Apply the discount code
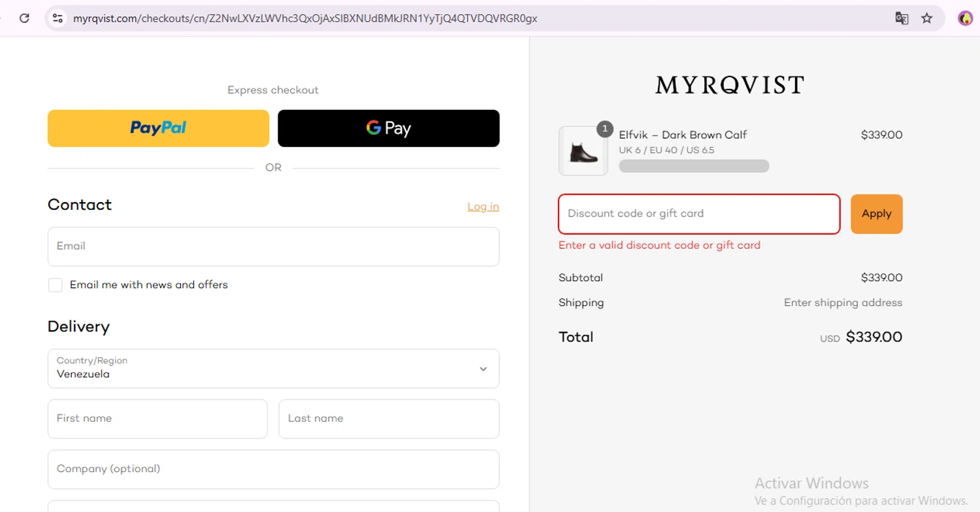The height and width of the screenshot is (512, 980). coord(877,214)
